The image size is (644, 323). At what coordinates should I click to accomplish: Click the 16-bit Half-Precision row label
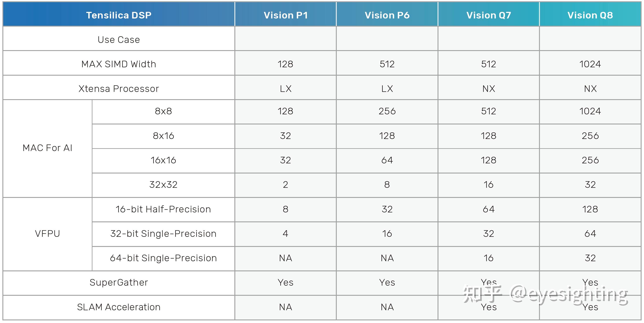tap(163, 209)
